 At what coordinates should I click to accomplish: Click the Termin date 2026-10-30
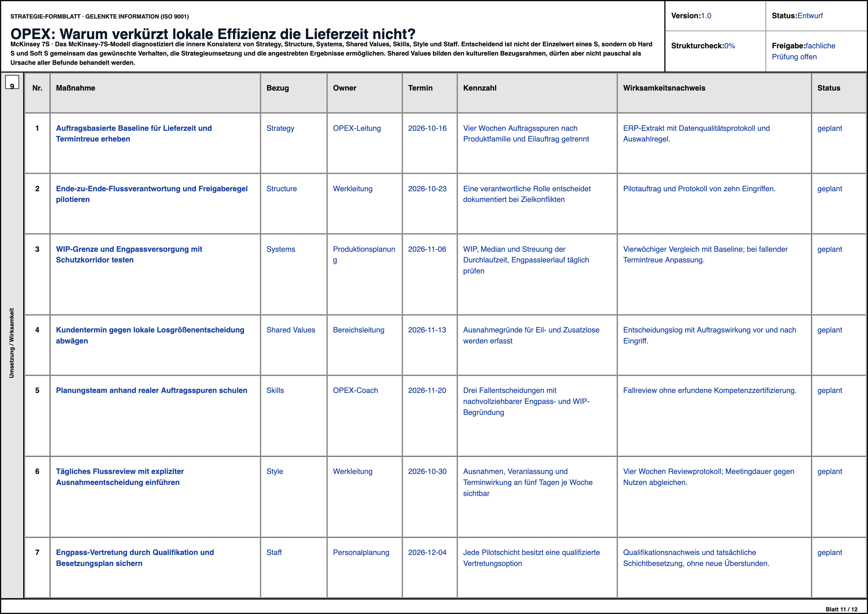pos(427,471)
